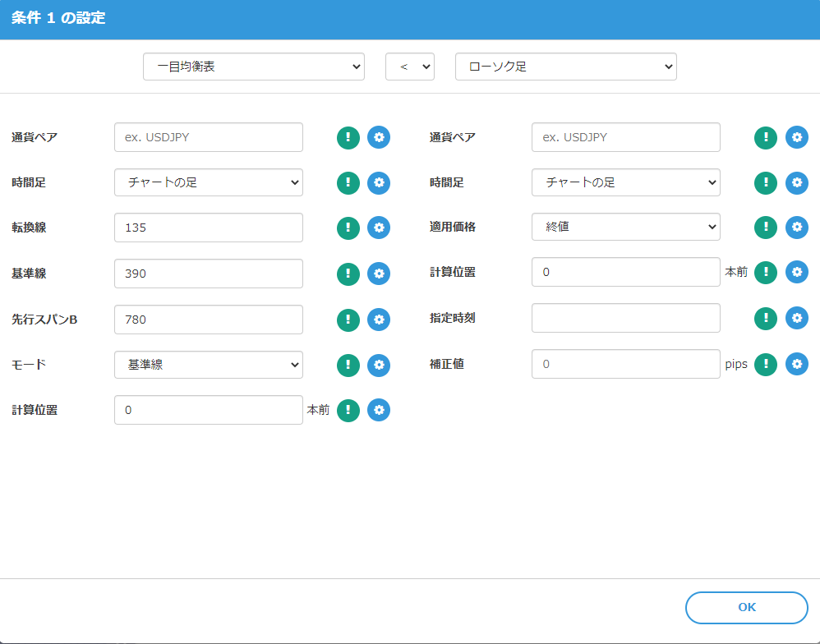Click the 条件 1 の設定 title text
Screen dimensions: 820x644
[x=58, y=18]
